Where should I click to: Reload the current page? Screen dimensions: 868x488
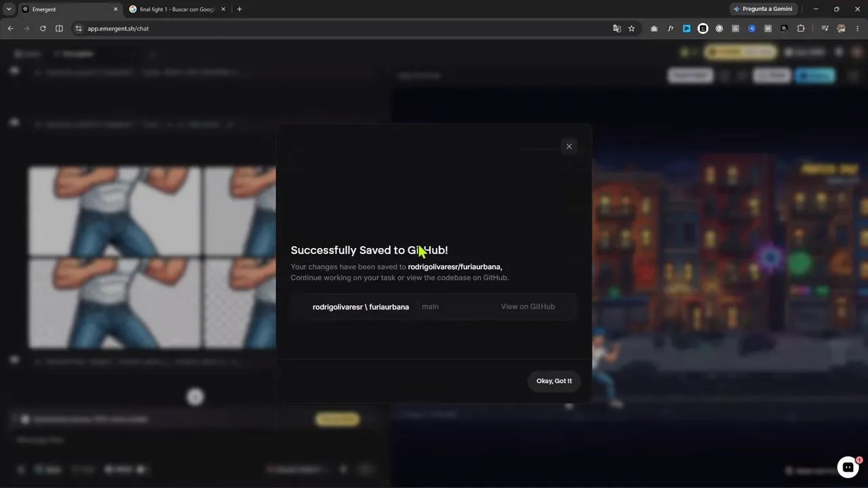pyautogui.click(x=43, y=28)
